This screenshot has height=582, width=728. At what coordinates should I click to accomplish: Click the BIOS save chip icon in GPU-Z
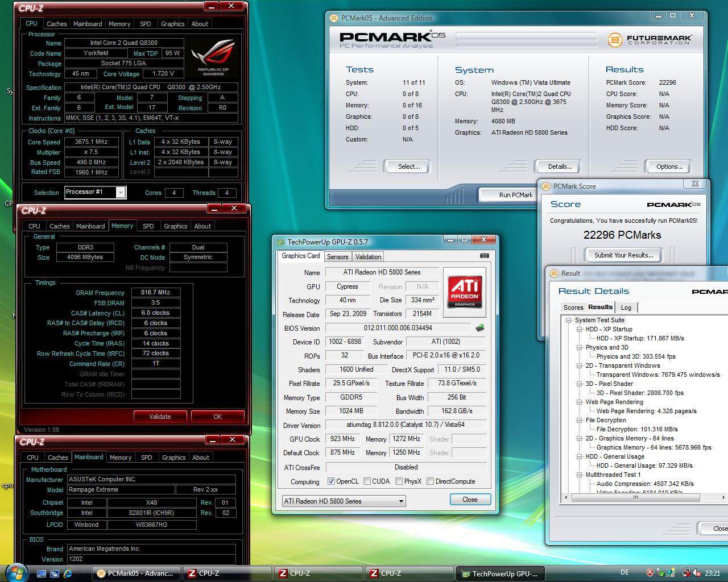coord(479,328)
